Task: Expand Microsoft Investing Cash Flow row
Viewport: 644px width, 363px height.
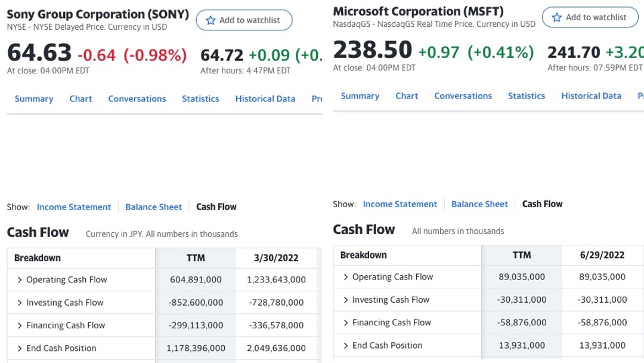Action: tap(346, 300)
